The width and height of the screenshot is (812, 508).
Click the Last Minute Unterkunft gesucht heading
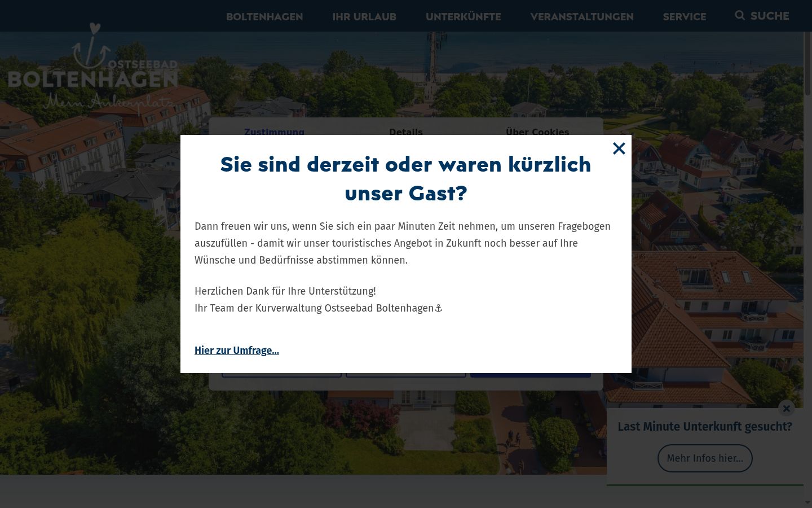click(x=705, y=427)
